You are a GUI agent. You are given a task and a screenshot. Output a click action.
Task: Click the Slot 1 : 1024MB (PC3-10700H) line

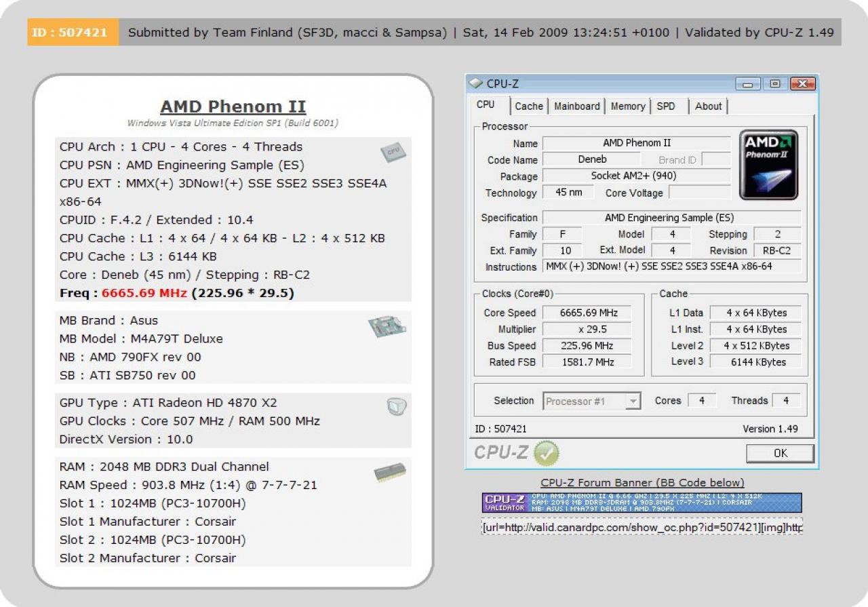click(x=153, y=503)
